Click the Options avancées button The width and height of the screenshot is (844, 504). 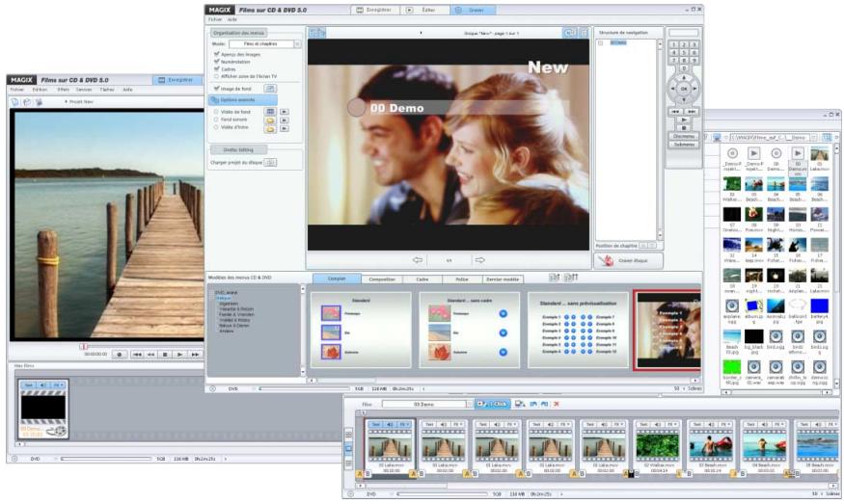tap(243, 100)
